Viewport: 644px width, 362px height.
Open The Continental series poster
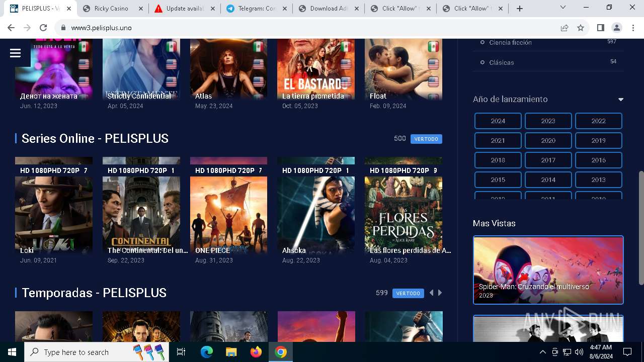tap(141, 206)
